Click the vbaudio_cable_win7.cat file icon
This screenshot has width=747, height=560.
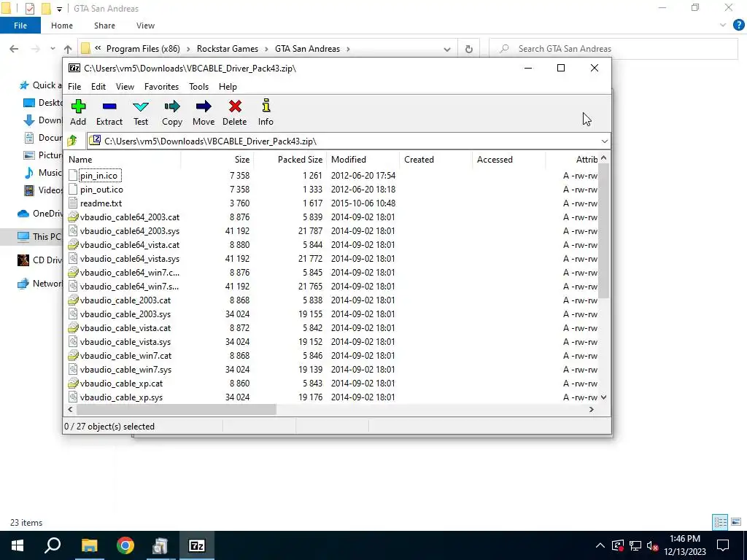click(73, 356)
